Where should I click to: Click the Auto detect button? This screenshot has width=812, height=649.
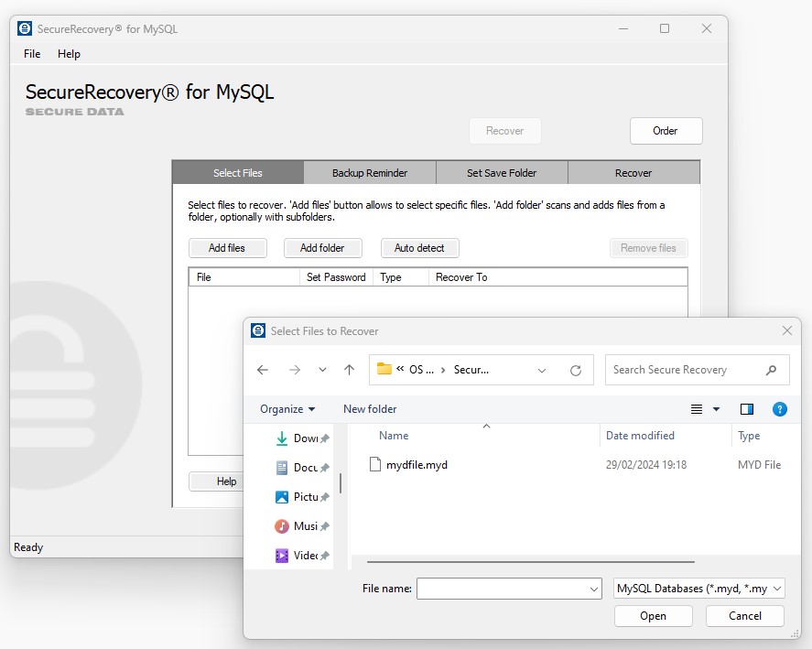click(x=419, y=248)
